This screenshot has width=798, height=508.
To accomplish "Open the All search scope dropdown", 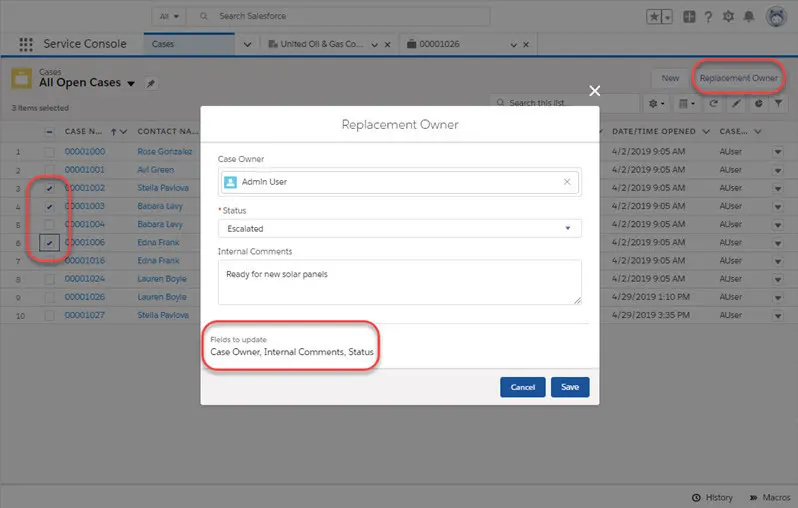I will point(169,16).
